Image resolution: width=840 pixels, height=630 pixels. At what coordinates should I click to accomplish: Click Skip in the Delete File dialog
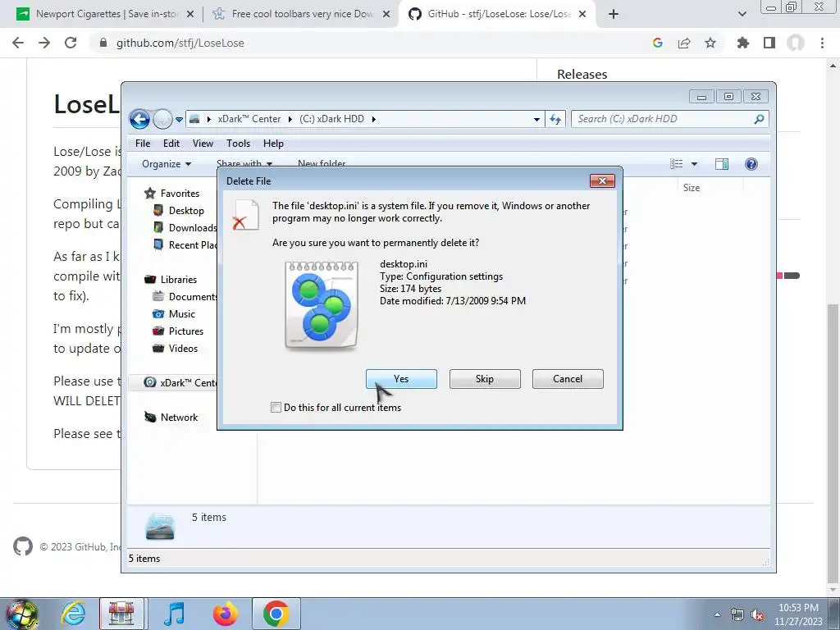[485, 379]
